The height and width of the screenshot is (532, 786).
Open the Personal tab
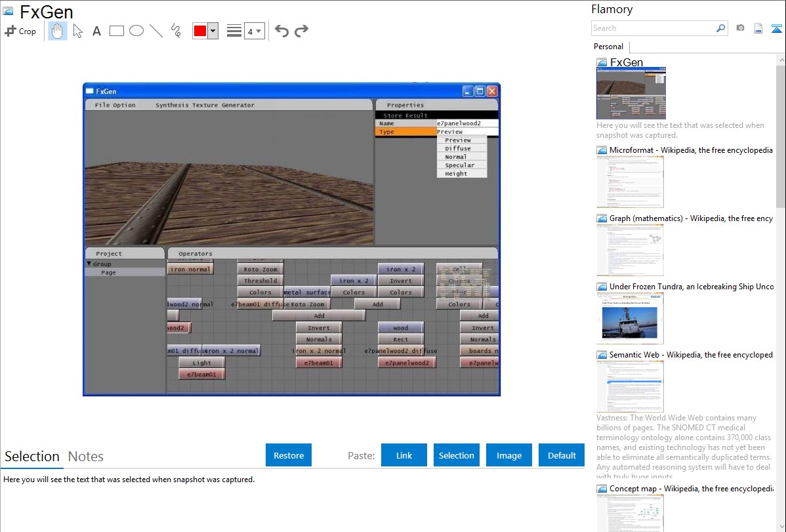[609, 47]
